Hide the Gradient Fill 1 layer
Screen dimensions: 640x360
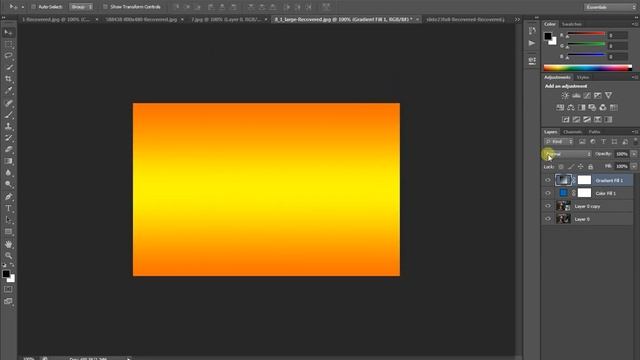(x=548, y=180)
